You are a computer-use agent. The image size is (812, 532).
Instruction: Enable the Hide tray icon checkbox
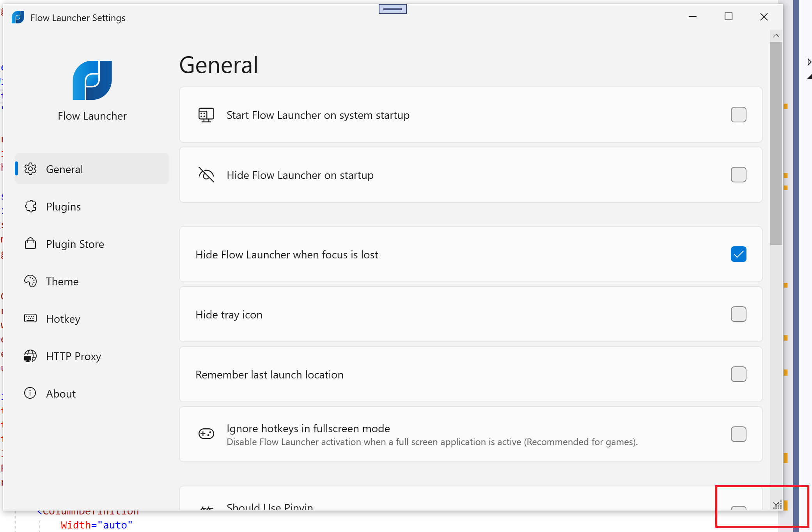pos(738,314)
